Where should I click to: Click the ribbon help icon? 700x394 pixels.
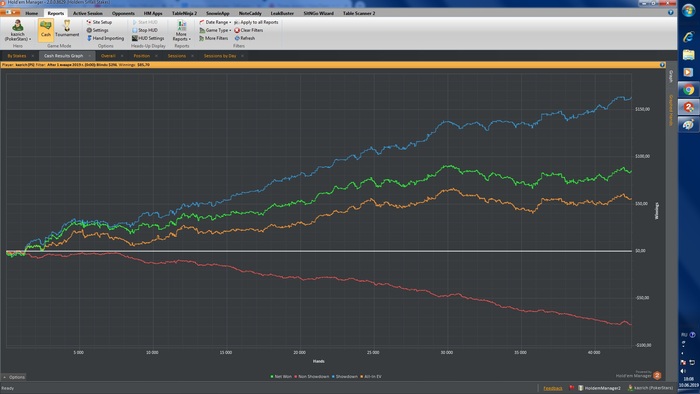point(671,12)
